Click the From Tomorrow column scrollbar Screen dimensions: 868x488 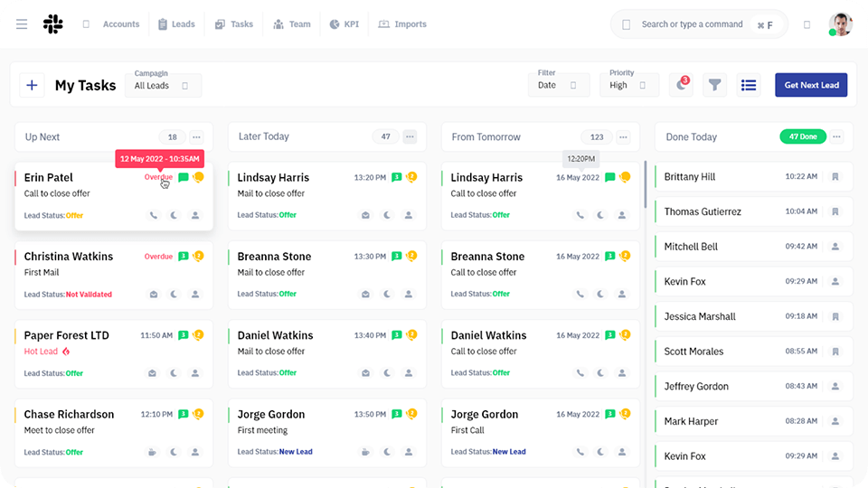[646, 184]
